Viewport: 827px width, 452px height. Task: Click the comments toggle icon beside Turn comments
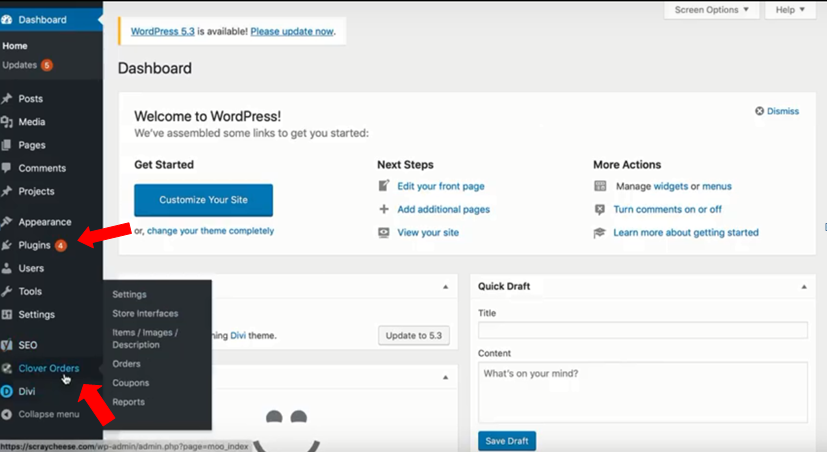600,209
